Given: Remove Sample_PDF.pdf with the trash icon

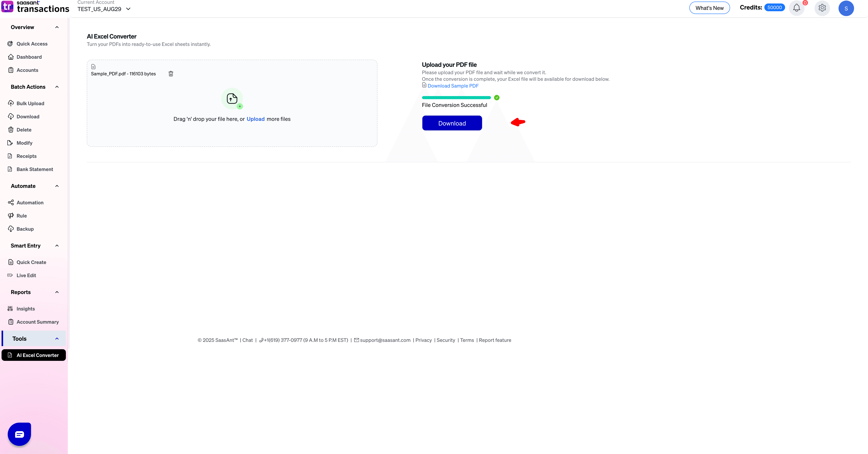Looking at the screenshot, I should tap(171, 74).
